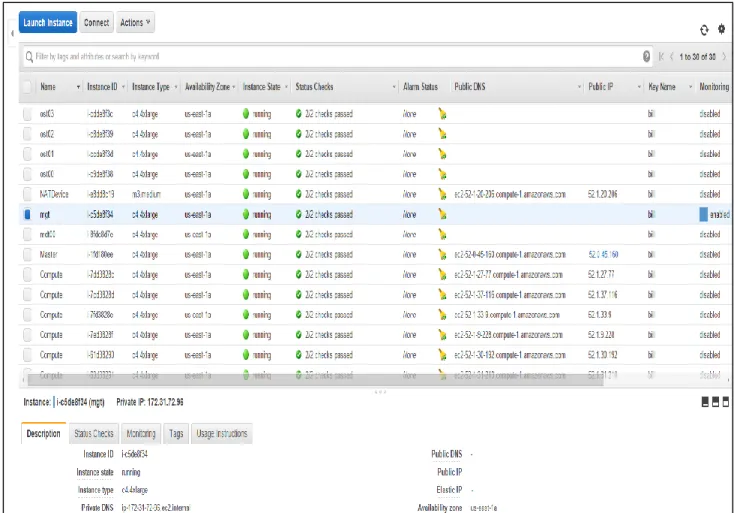Collapse the left navigation panel arrow
Viewport: 734px width, 513px height.
[12, 34]
